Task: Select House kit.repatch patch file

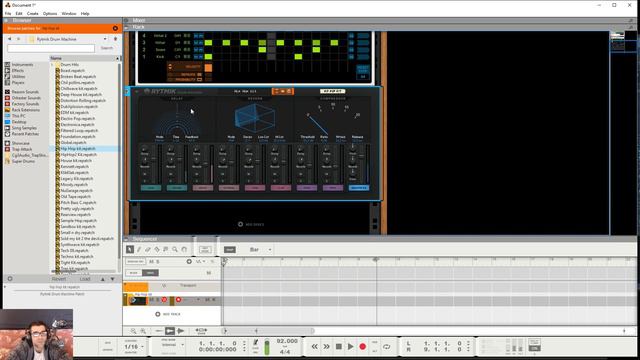Action: click(76, 160)
